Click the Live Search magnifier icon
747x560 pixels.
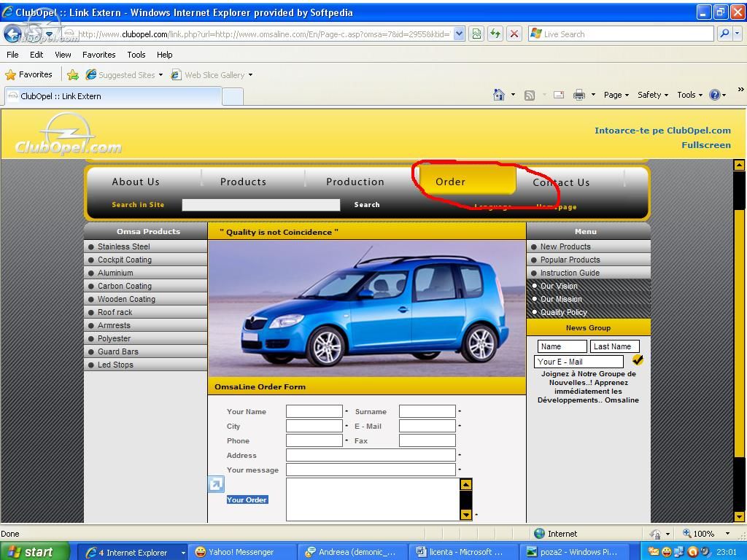[x=724, y=34]
